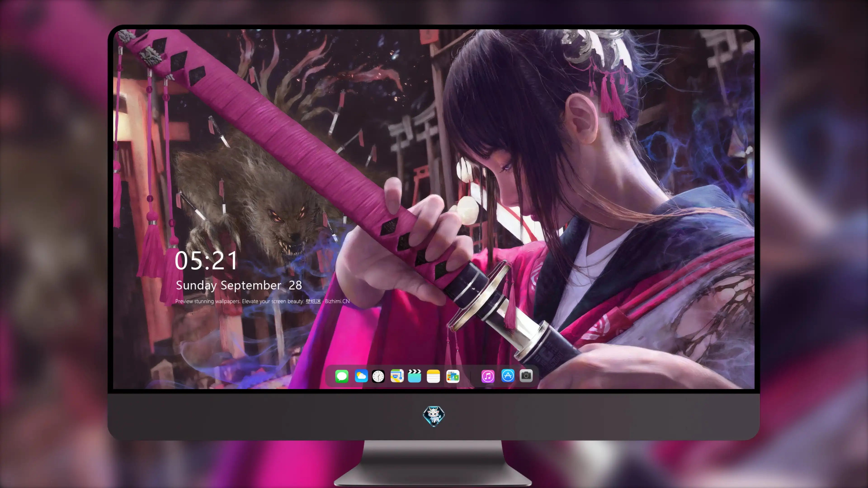Open the blue App Store icon
The width and height of the screenshot is (868, 488).
point(508,375)
